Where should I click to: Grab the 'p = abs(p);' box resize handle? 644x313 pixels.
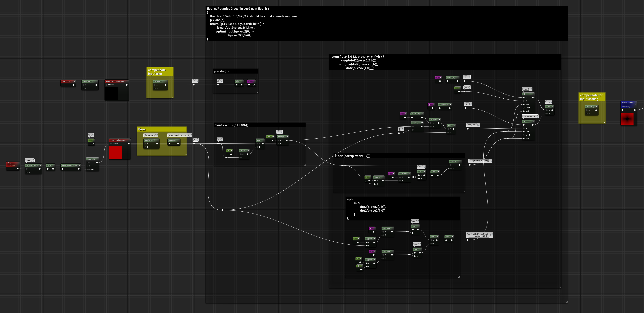257,92
